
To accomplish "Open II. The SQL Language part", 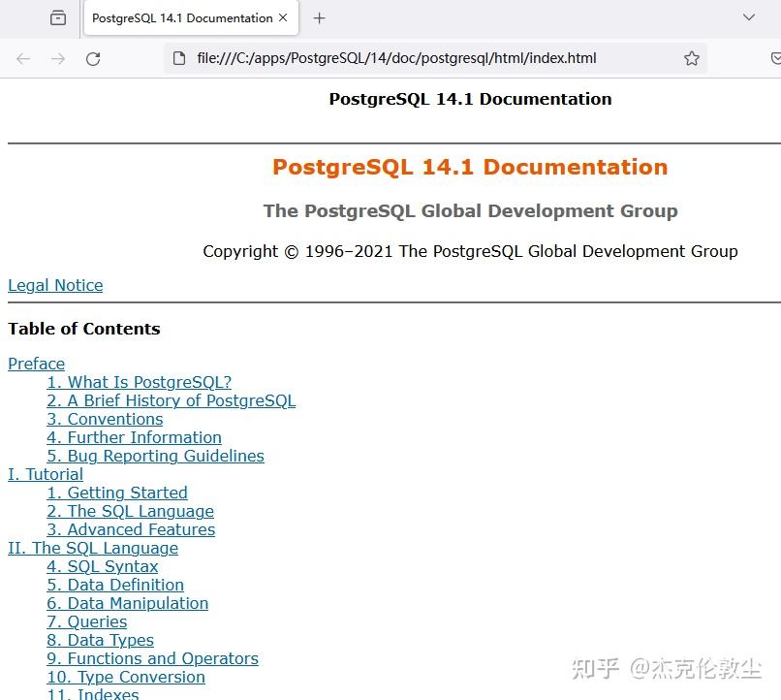I will (x=93, y=548).
